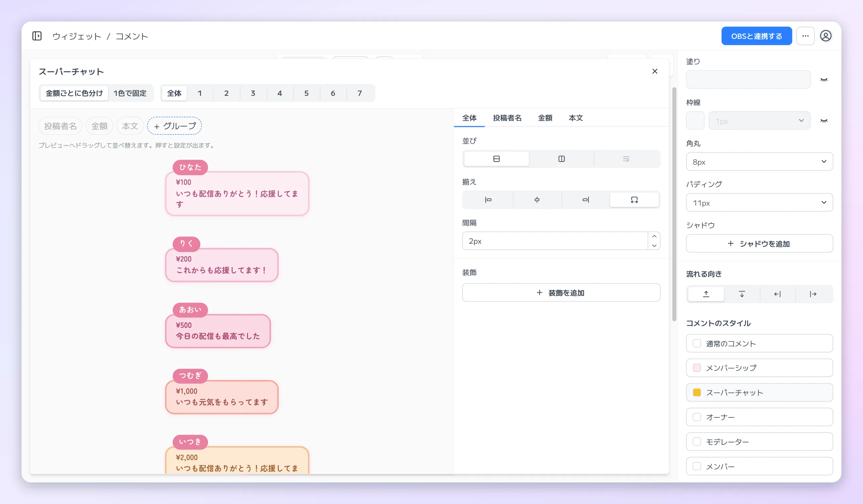Open the 塗り fill color field

pos(748,80)
